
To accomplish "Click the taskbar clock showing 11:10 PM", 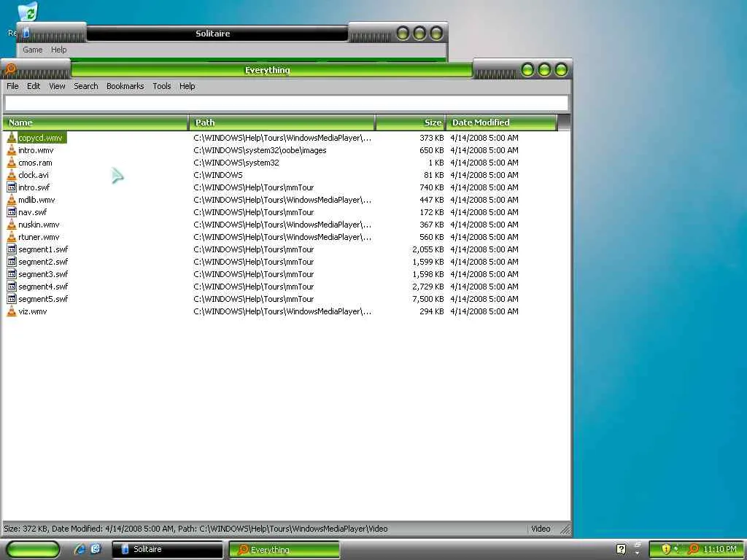I will [720, 549].
